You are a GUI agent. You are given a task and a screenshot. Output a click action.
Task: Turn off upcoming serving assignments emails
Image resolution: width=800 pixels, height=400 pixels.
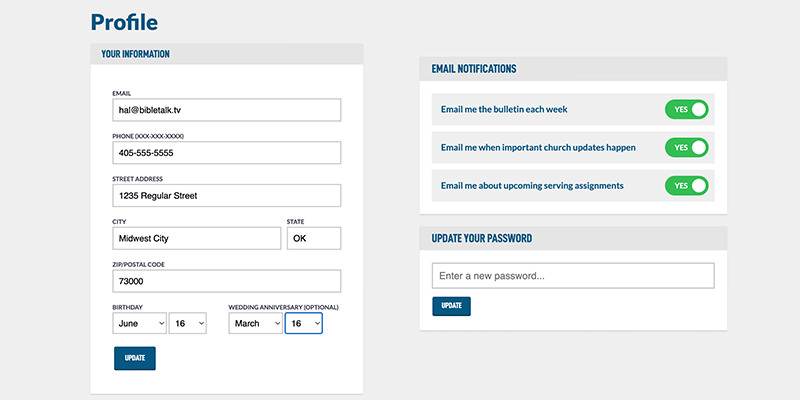pyautogui.click(x=686, y=186)
